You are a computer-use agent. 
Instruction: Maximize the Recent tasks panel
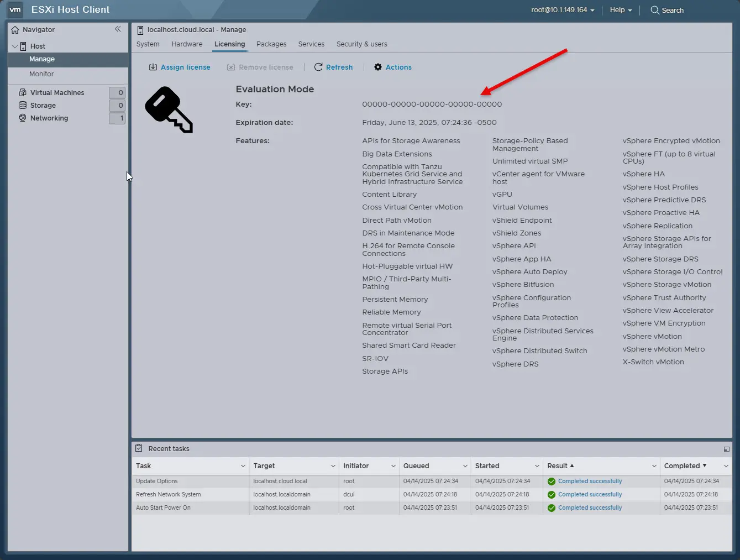coord(726,449)
